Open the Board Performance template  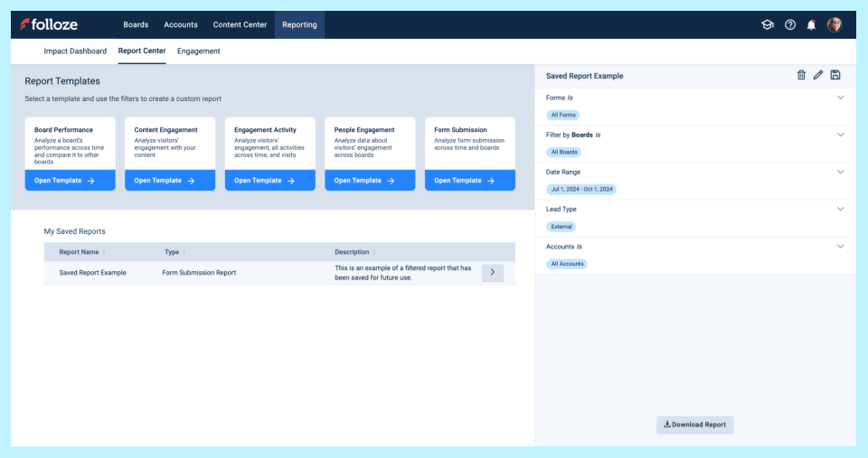(70, 181)
